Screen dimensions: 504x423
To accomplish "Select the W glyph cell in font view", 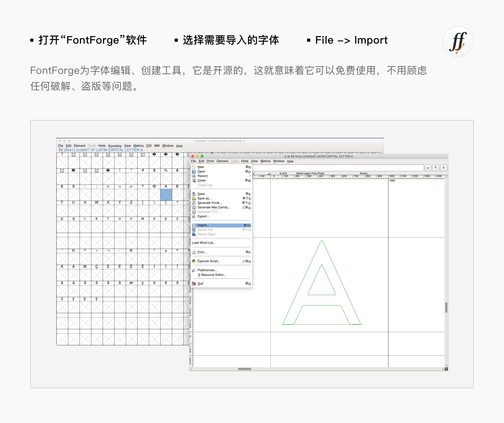I will click(x=97, y=211).
